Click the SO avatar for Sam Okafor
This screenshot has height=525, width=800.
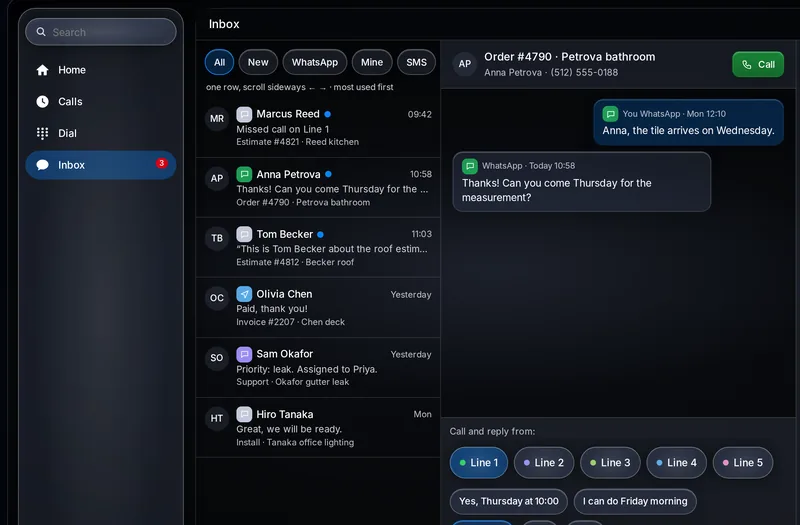217,358
